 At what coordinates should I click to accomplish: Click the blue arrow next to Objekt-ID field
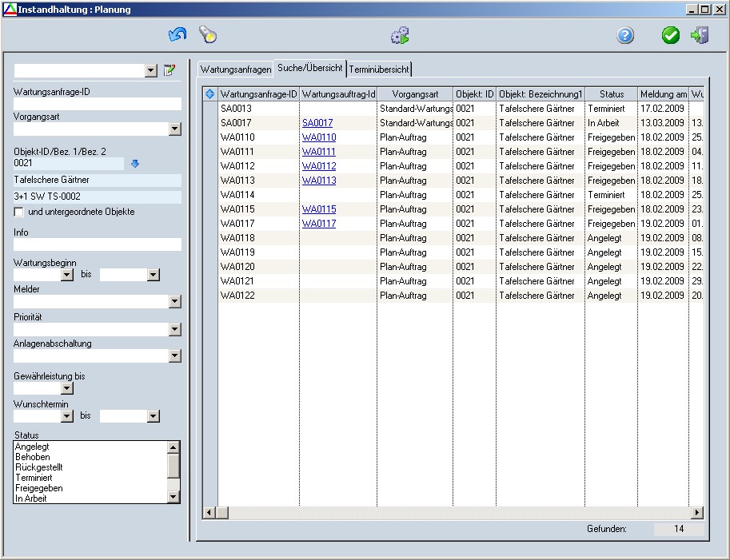135,164
